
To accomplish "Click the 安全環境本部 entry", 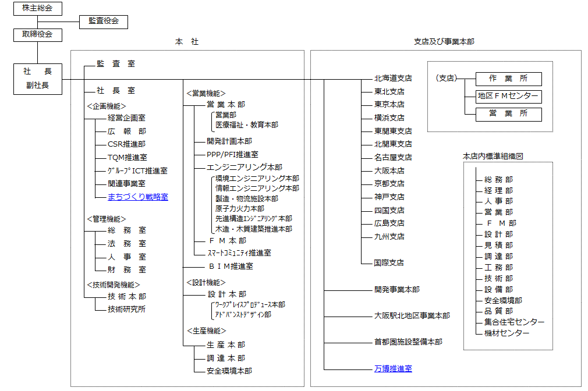I will click(229, 371).
